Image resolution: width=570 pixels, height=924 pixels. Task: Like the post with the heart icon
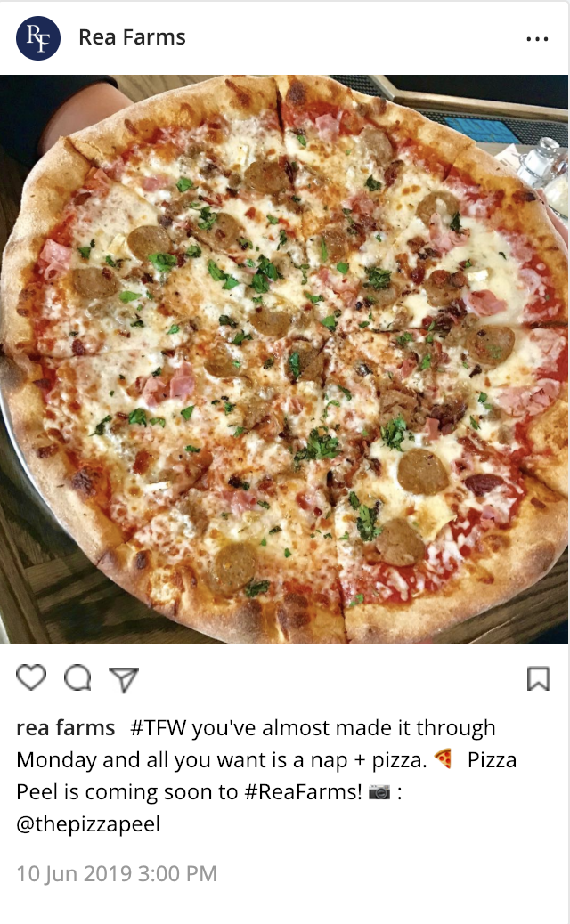(x=30, y=677)
